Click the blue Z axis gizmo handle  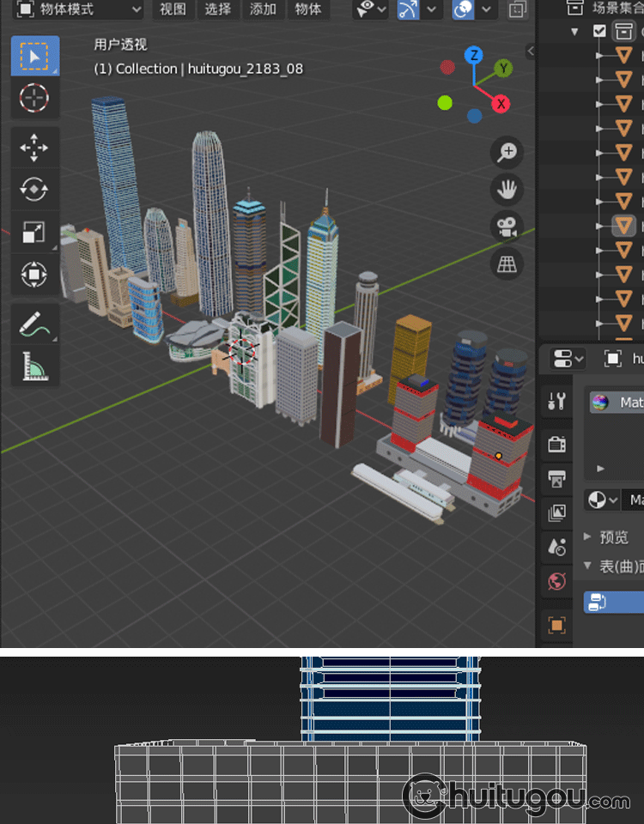(473, 56)
